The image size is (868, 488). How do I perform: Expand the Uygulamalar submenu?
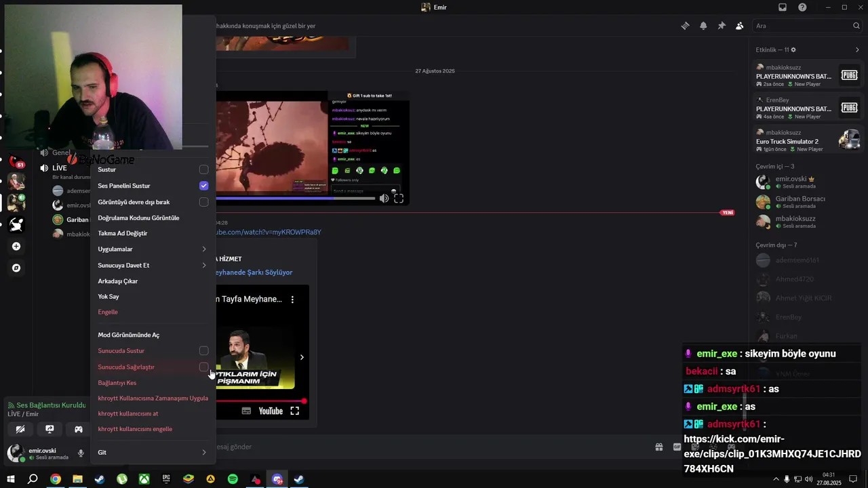coord(152,249)
